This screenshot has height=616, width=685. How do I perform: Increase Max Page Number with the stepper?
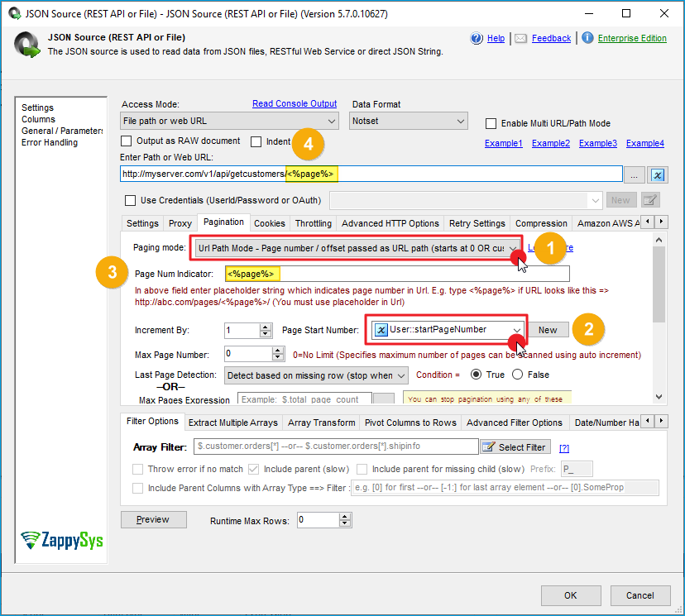pyautogui.click(x=276, y=349)
